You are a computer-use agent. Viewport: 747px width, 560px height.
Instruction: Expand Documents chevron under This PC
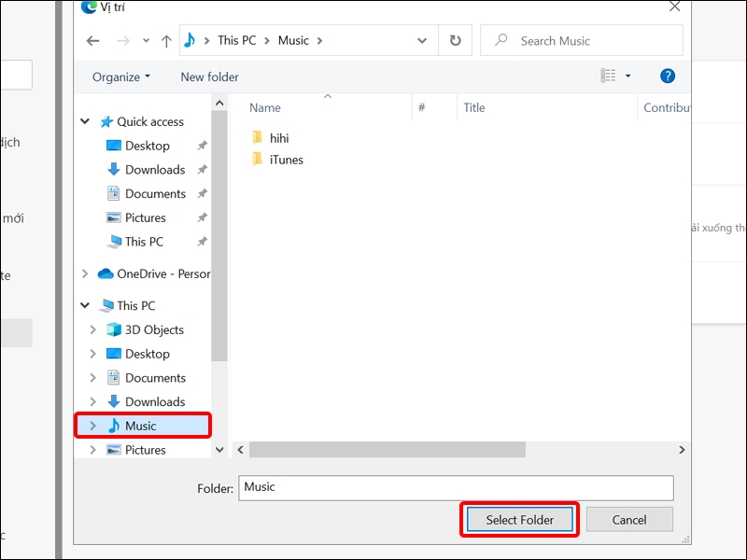click(92, 378)
